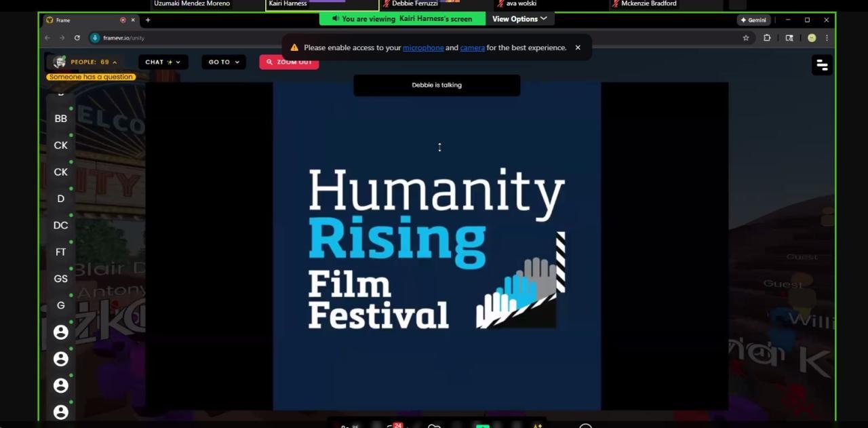Close the Frame browser tab
This screenshot has height=428, width=868.
click(133, 20)
